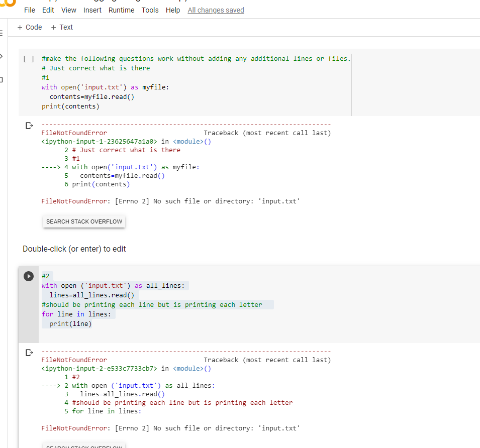This screenshot has height=448, width=480.
Task: Click SEARCH STACK OVERFLOW under first error
Action: (x=83, y=221)
